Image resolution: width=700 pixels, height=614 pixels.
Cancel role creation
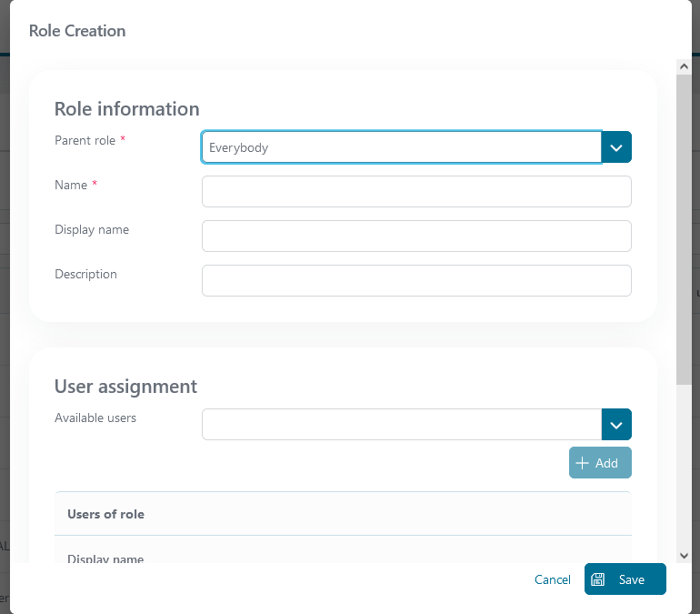point(552,579)
